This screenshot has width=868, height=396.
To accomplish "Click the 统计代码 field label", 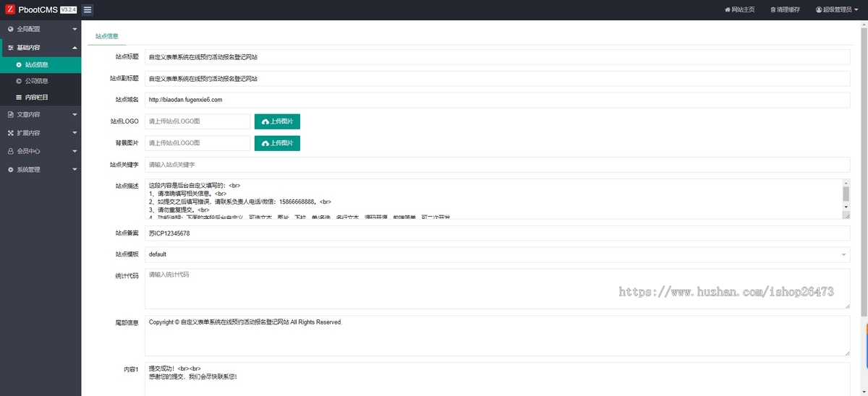I will (x=127, y=275).
